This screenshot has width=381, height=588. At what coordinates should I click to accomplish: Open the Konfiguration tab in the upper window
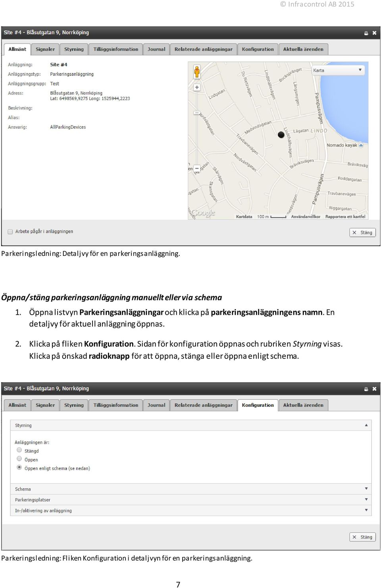click(258, 49)
